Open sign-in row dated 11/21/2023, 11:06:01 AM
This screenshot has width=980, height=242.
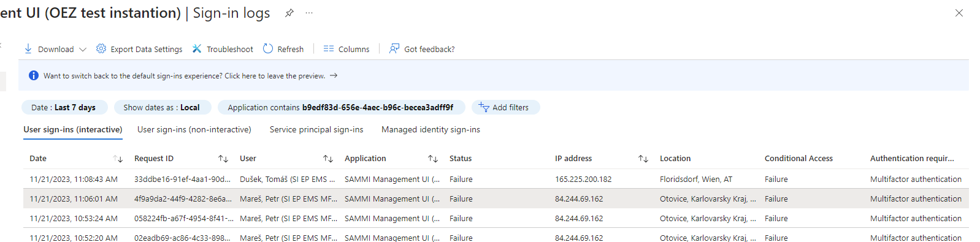click(496, 199)
